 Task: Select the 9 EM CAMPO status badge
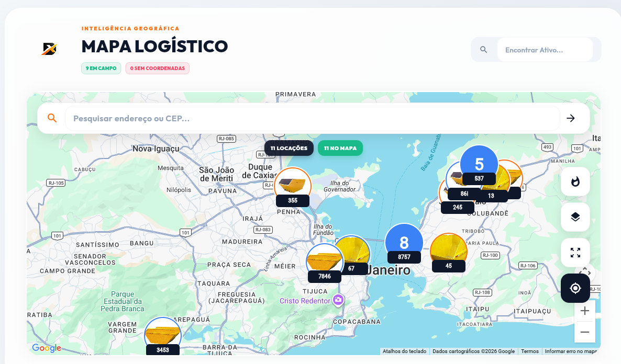click(x=101, y=68)
